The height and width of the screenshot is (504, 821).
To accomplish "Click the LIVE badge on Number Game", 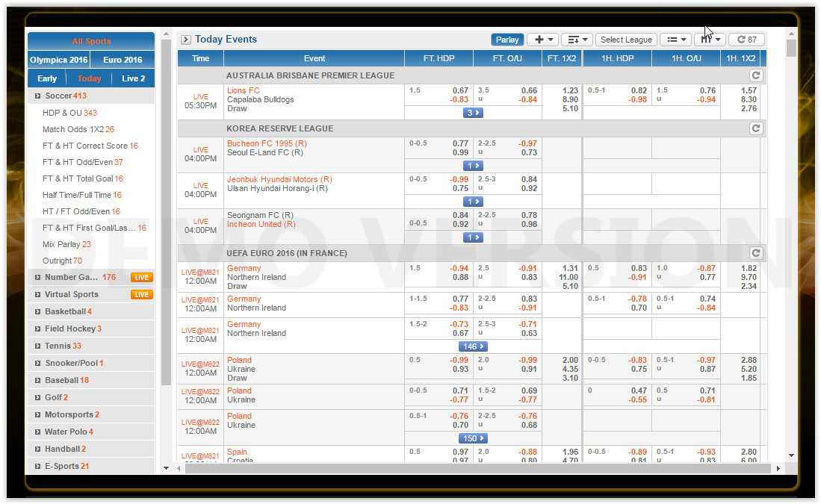I will point(141,277).
